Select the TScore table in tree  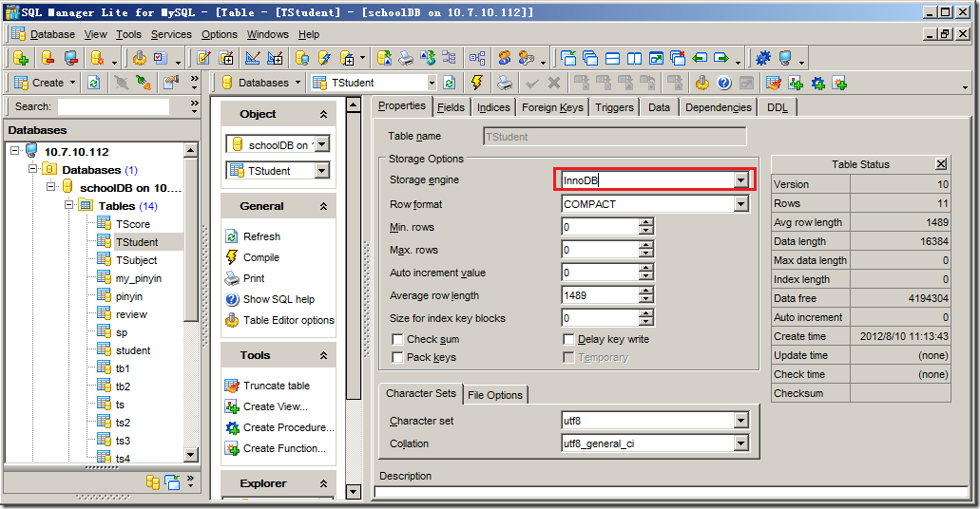click(x=132, y=223)
